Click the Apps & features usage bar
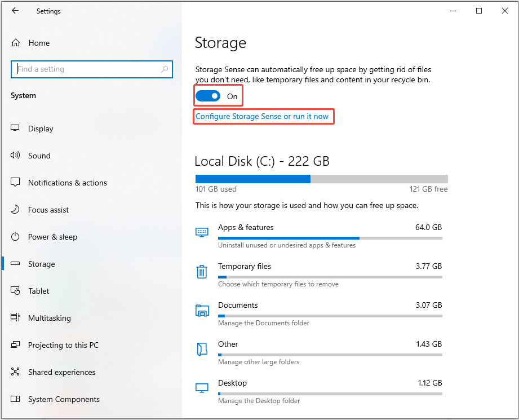Image resolution: width=519 pixels, height=420 pixels. click(x=330, y=238)
